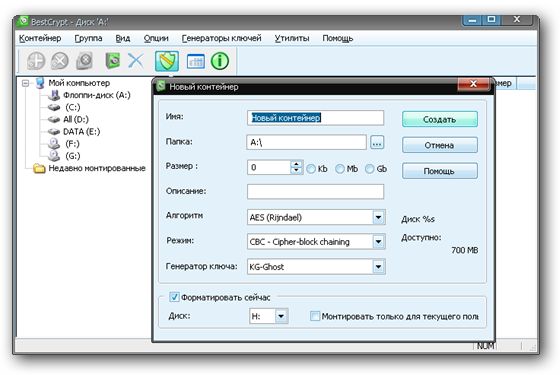The height and width of the screenshot is (375, 560).
Task: Open the Генератор ключа dropdown
Action: 378,267
